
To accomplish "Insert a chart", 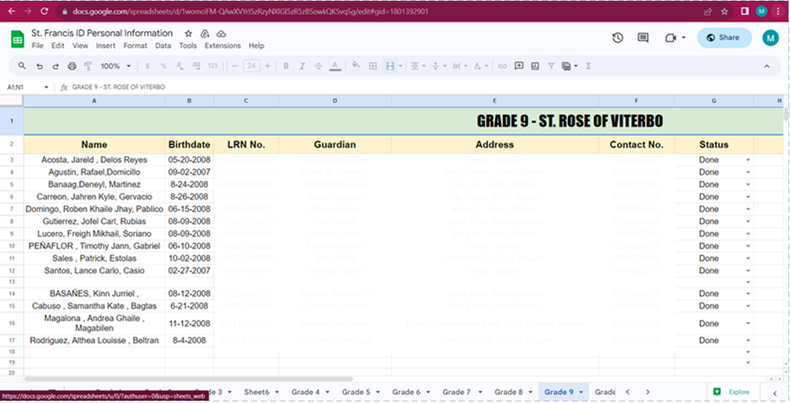I will pos(535,66).
